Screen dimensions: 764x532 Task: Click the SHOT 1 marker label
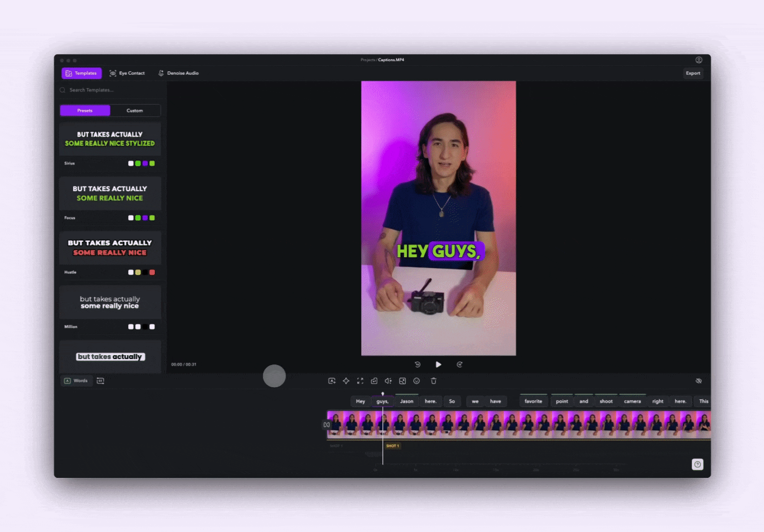pyautogui.click(x=392, y=446)
